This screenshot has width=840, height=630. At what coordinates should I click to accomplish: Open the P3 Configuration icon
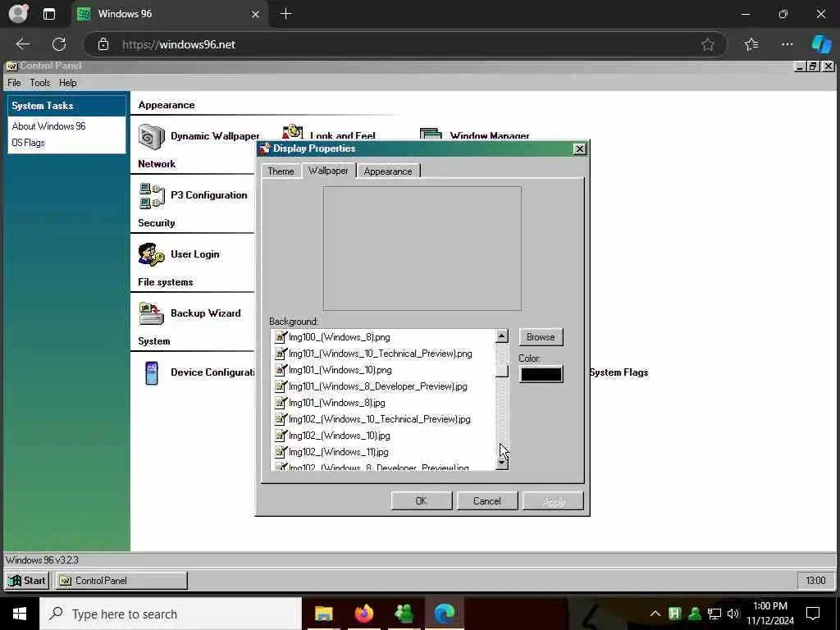click(152, 195)
